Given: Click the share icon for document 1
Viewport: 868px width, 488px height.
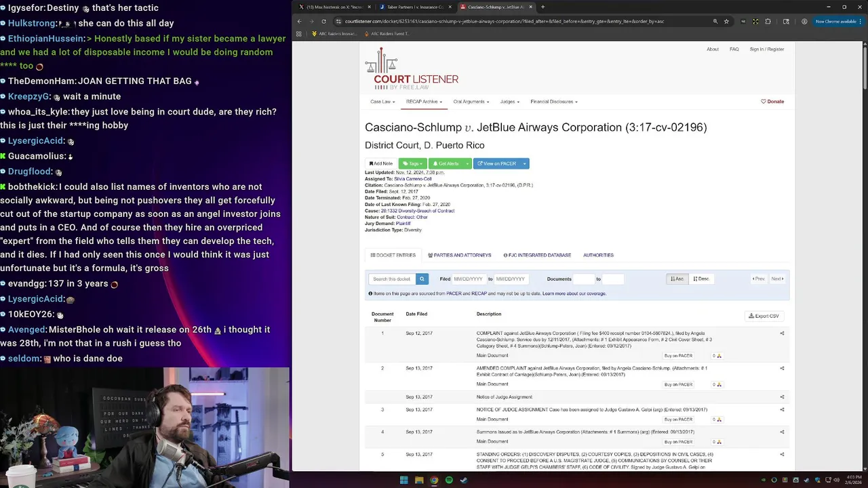Looking at the screenshot, I should [782, 333].
